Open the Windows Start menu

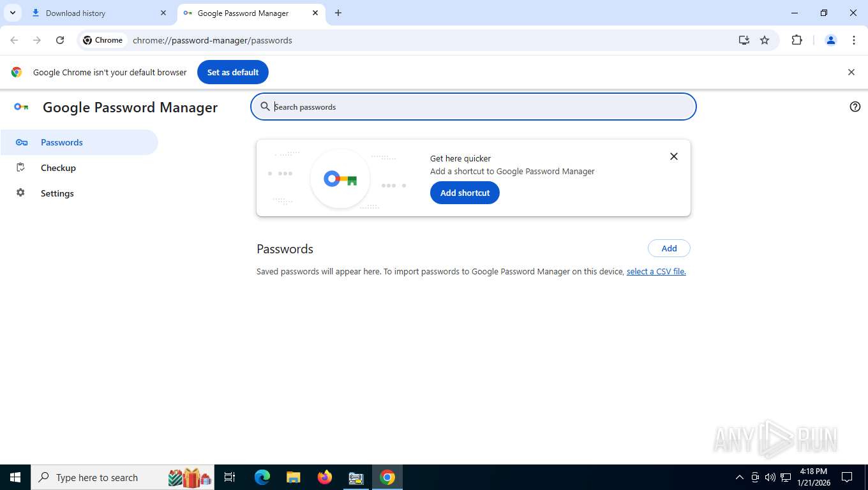click(x=15, y=477)
